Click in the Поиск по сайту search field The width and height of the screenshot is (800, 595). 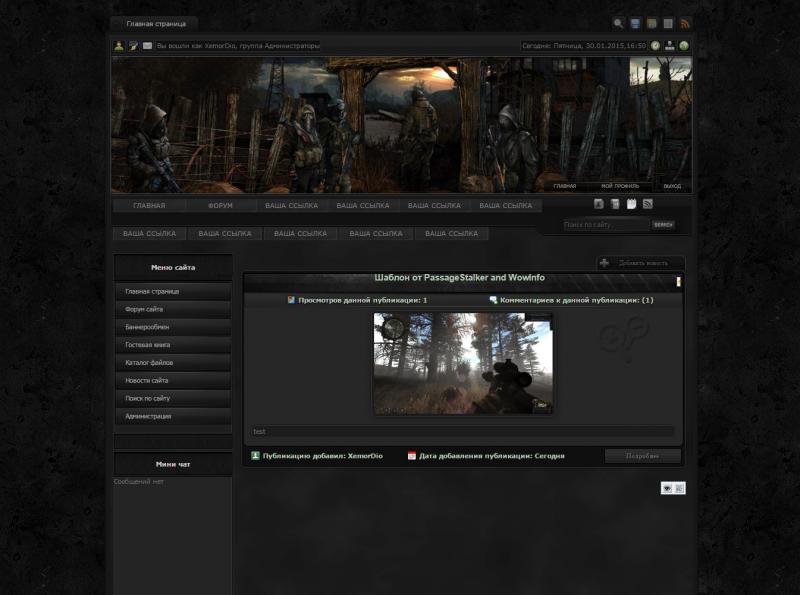pyautogui.click(x=605, y=225)
